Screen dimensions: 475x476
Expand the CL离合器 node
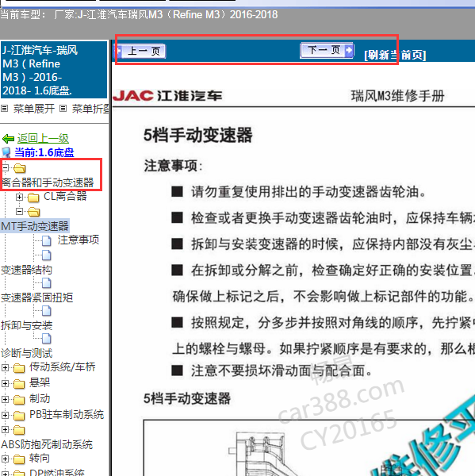click(x=19, y=197)
